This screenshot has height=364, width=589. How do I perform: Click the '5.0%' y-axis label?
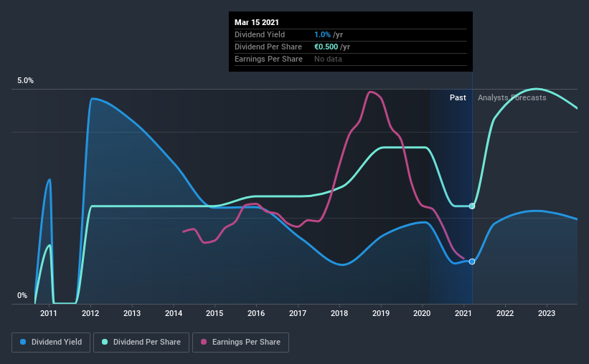[x=25, y=81]
